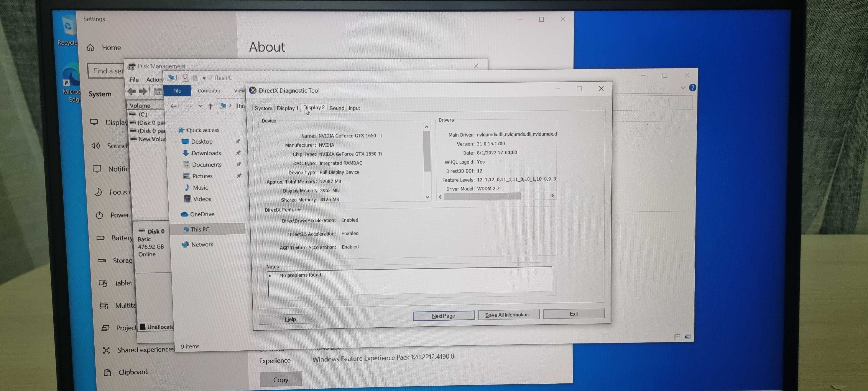Toggle the properties checkmark in quick access toolbar
868x391 pixels.
pos(185,78)
